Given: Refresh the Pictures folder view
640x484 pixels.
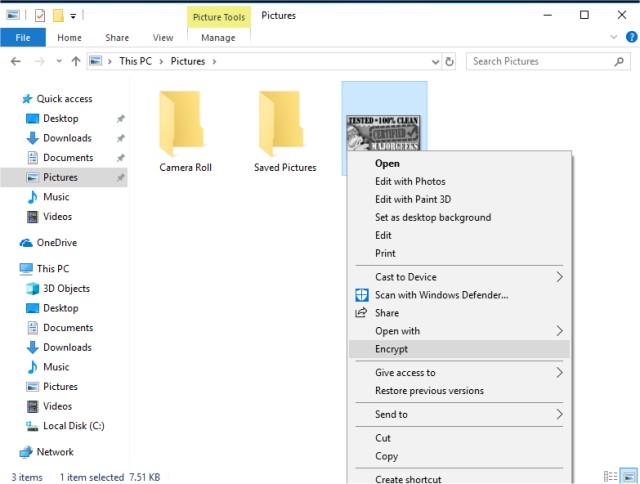Looking at the screenshot, I should pos(449,61).
